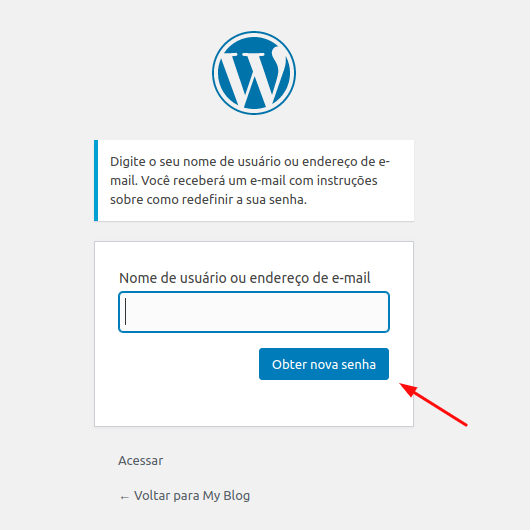The width and height of the screenshot is (530, 530).
Task: Click the notice text starting with Digite o seu nome
Action: coord(250,180)
